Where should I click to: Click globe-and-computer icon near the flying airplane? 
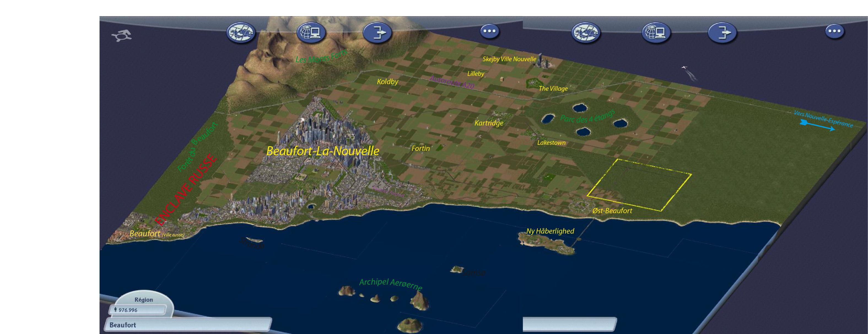656,33
